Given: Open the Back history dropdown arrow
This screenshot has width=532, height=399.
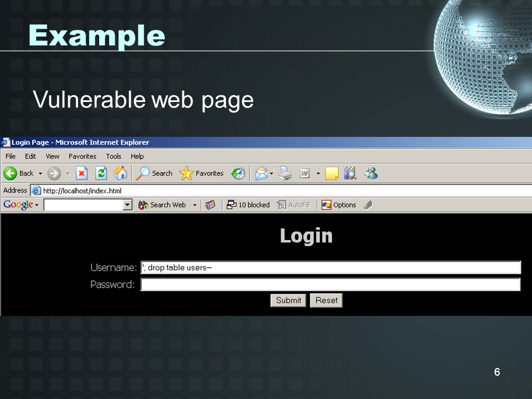Looking at the screenshot, I should click(x=40, y=173).
